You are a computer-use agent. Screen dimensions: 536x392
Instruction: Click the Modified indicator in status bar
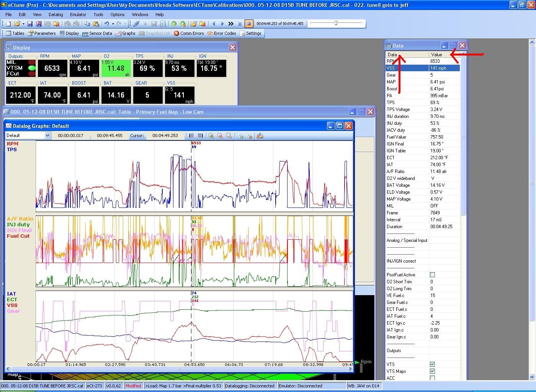[x=133, y=386]
